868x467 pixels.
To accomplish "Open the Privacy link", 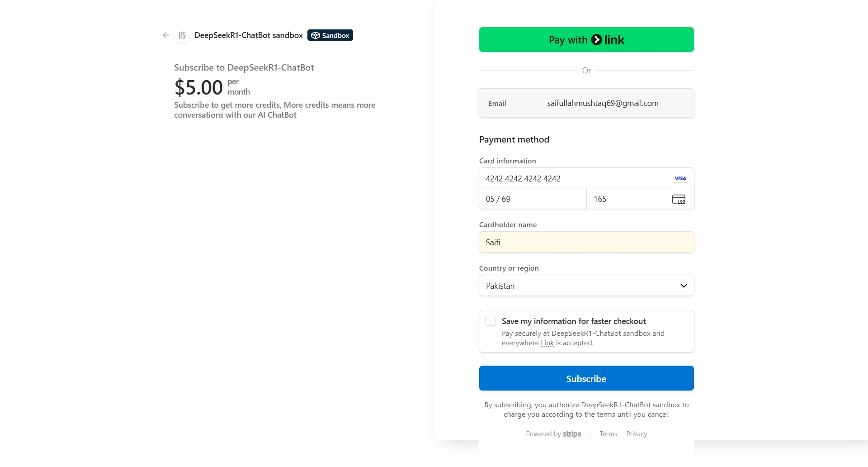I will [x=637, y=434].
